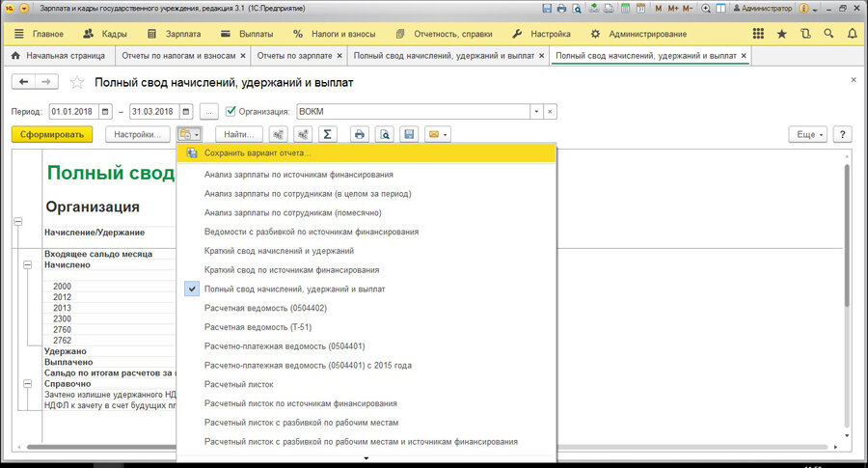
Task: Close the Отчеты по налогам и взносам tab
Action: (243, 55)
